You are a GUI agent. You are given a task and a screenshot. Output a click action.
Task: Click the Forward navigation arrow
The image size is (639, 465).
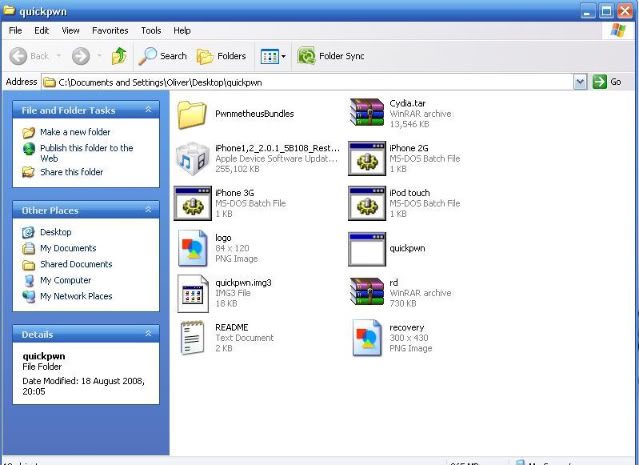click(81, 56)
